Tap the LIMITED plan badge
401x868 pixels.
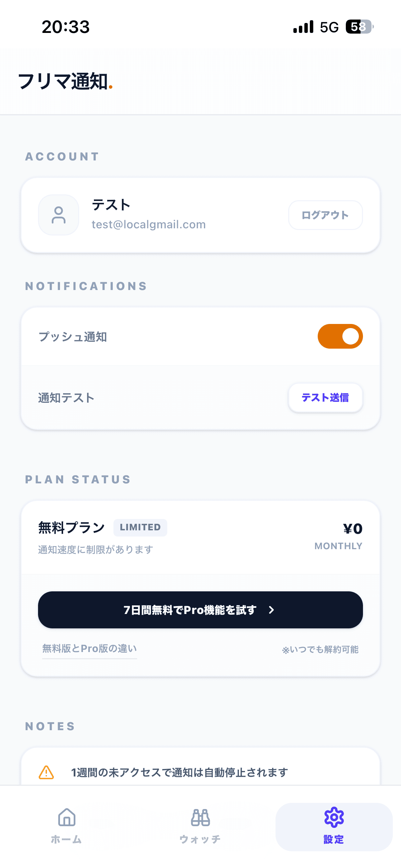tap(140, 527)
